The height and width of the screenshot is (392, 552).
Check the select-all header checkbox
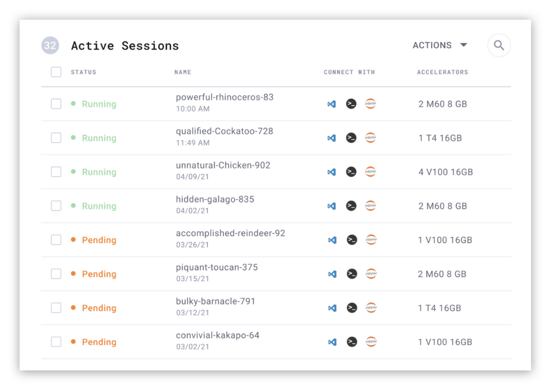pyautogui.click(x=56, y=72)
